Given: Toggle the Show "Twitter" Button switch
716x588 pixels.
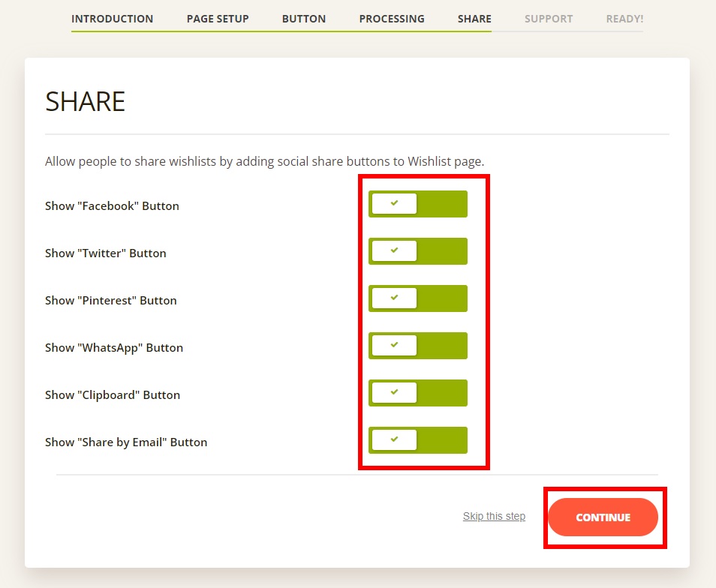Looking at the screenshot, I should (418, 251).
